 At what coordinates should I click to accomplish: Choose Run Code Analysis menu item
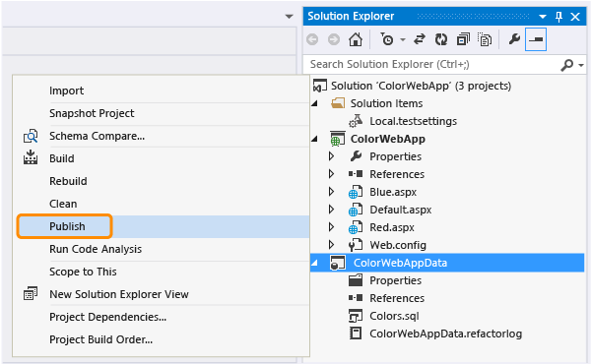pyautogui.click(x=96, y=249)
